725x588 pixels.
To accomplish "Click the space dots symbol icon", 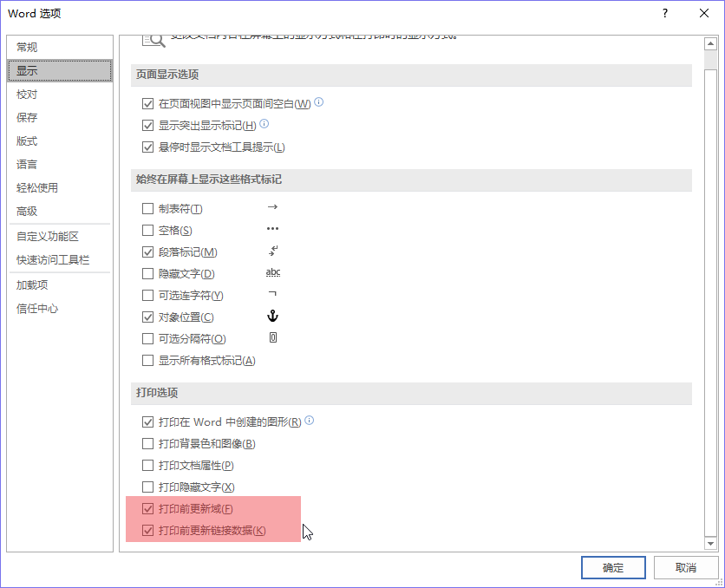I will point(272,228).
